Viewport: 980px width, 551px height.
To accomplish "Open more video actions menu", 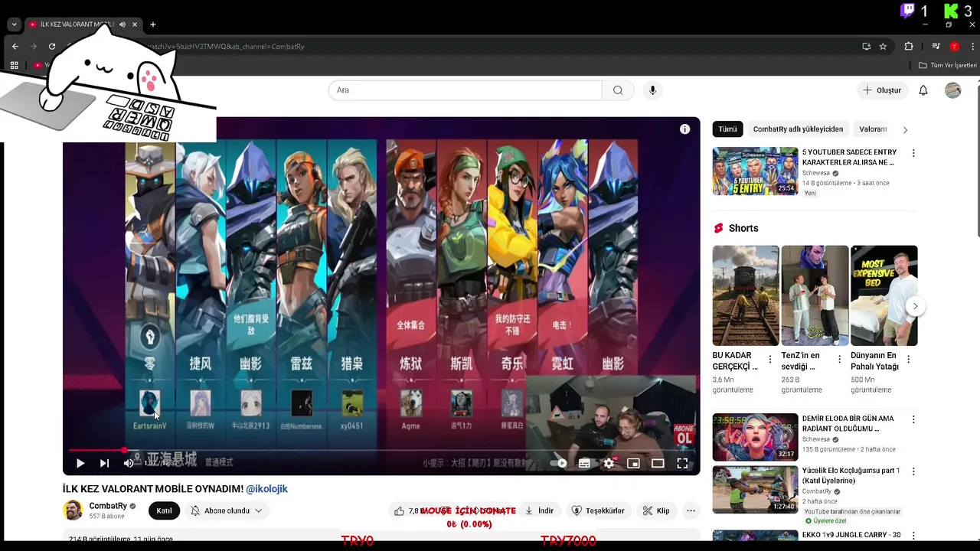I will [x=691, y=510].
